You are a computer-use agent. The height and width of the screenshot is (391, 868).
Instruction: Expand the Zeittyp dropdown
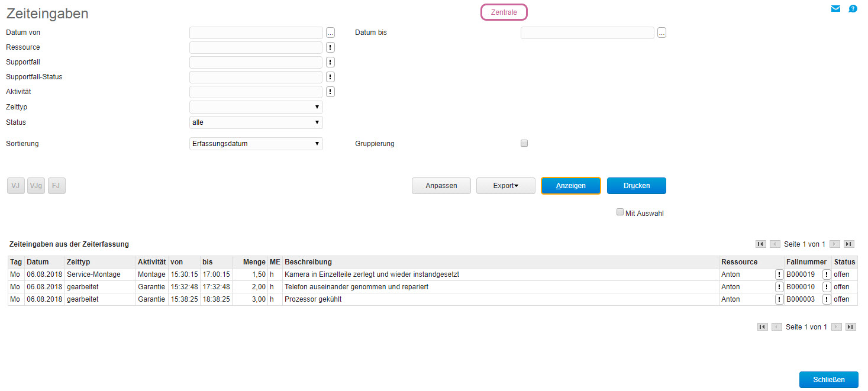click(256, 107)
